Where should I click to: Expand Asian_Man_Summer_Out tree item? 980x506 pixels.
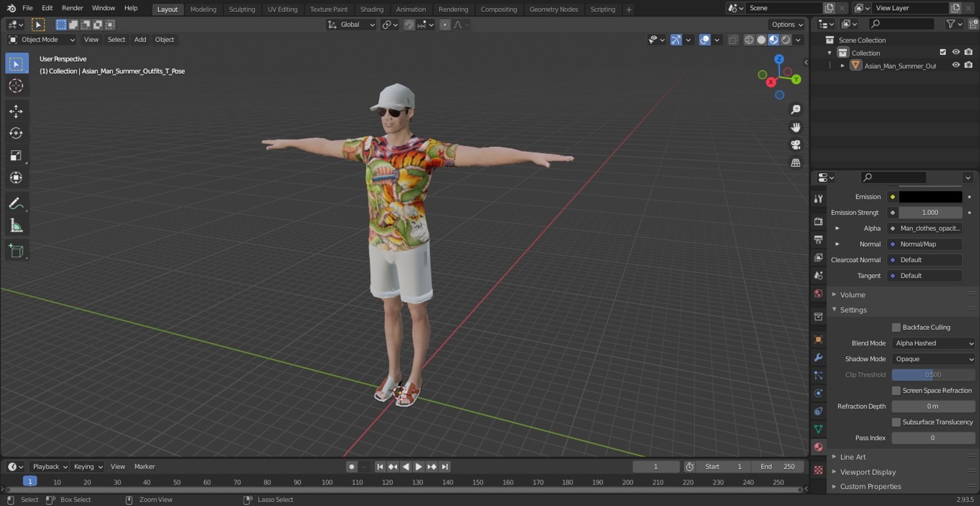click(x=842, y=66)
